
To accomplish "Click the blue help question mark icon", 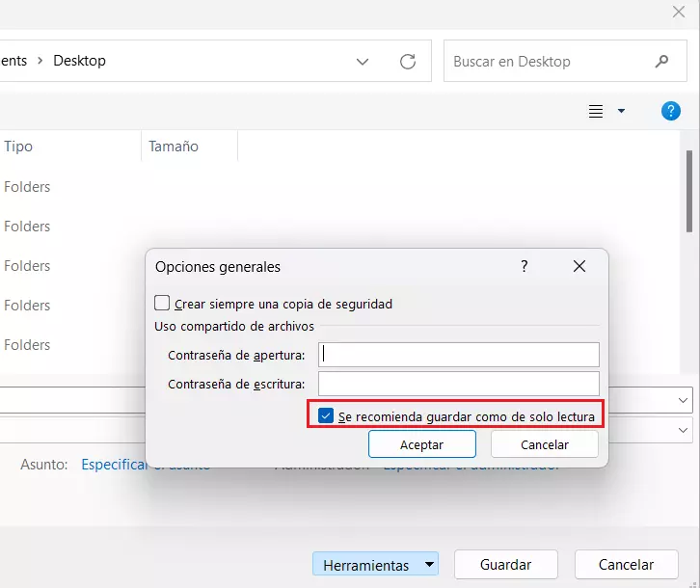I will [x=671, y=111].
